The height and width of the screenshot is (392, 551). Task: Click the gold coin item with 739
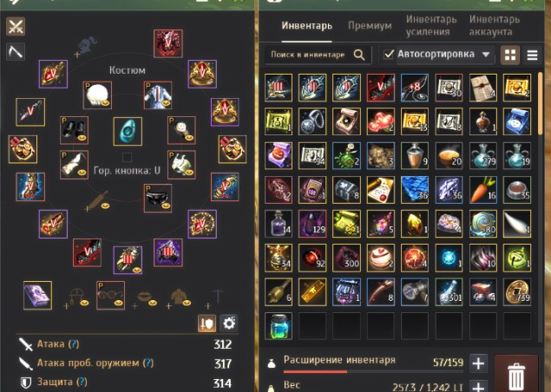click(517, 291)
